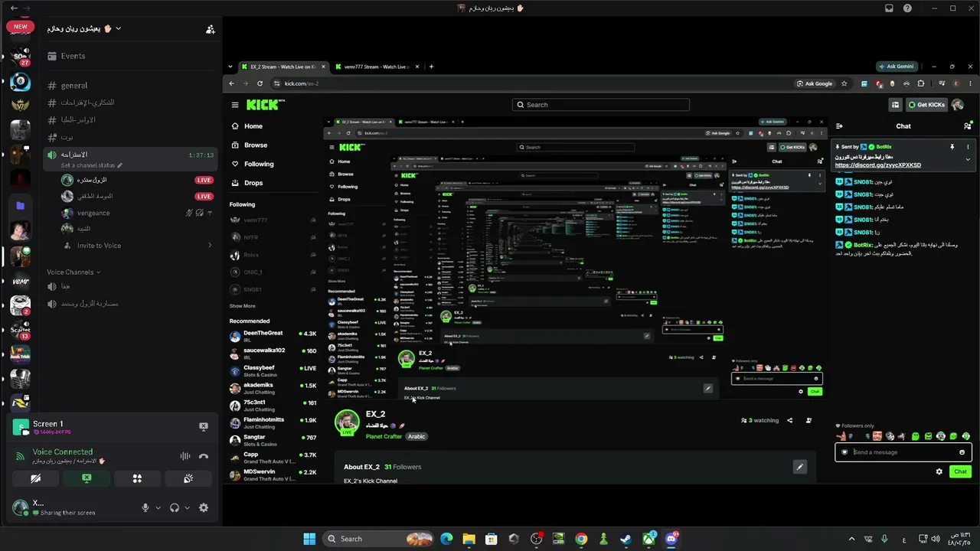The image size is (980, 551).
Task: Open the discord.gg link in the outer chat
Action: [x=877, y=165]
